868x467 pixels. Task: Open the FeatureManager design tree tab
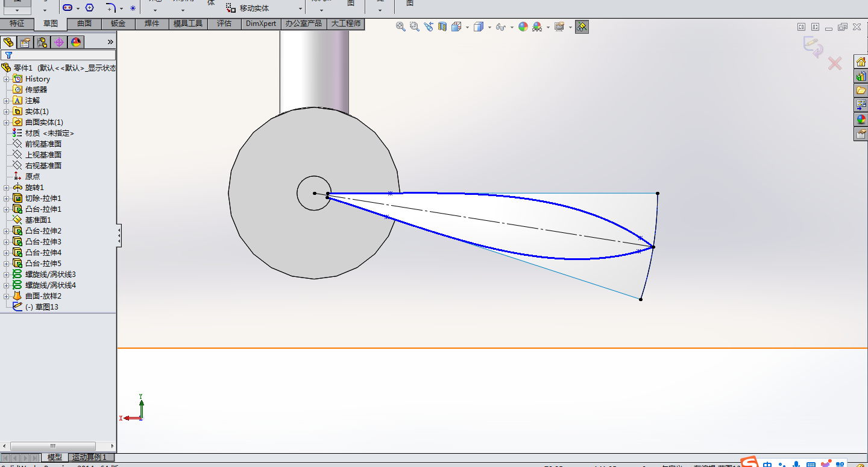click(x=8, y=42)
